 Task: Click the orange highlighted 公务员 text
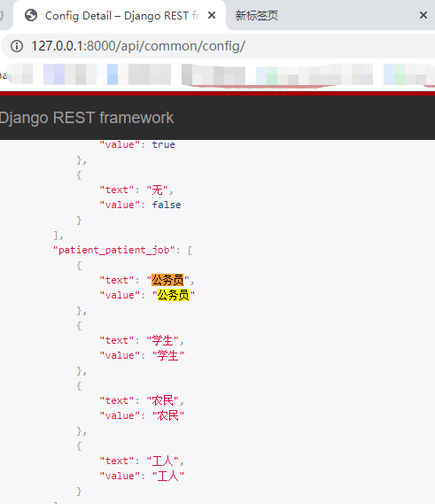[167, 280]
